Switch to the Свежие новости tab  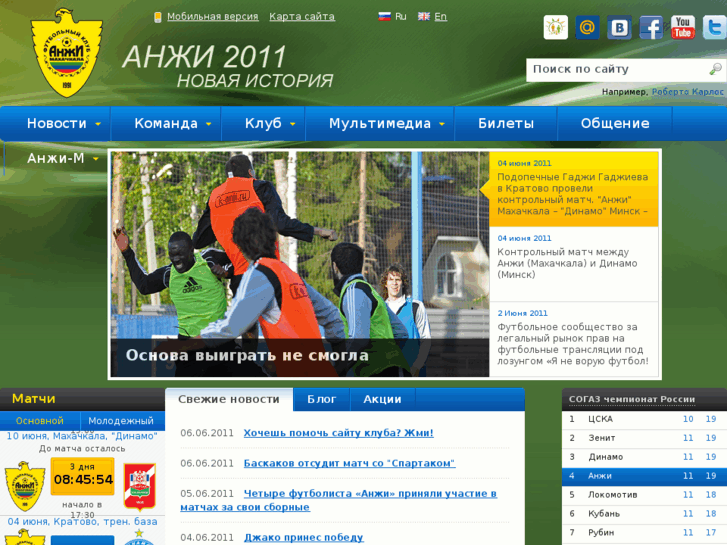tap(229, 399)
